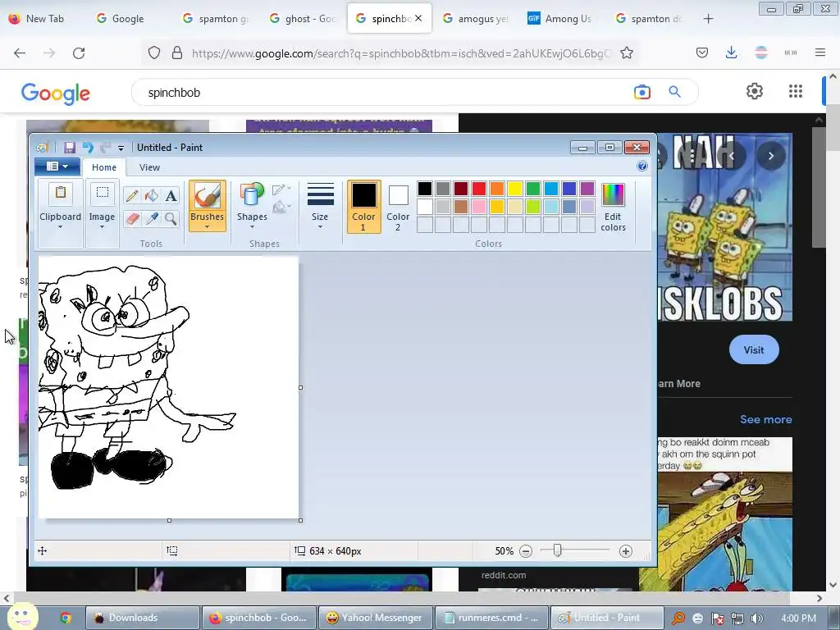This screenshot has width=840, height=630.
Task: Switch to the Home tab in Paint
Action: (104, 167)
